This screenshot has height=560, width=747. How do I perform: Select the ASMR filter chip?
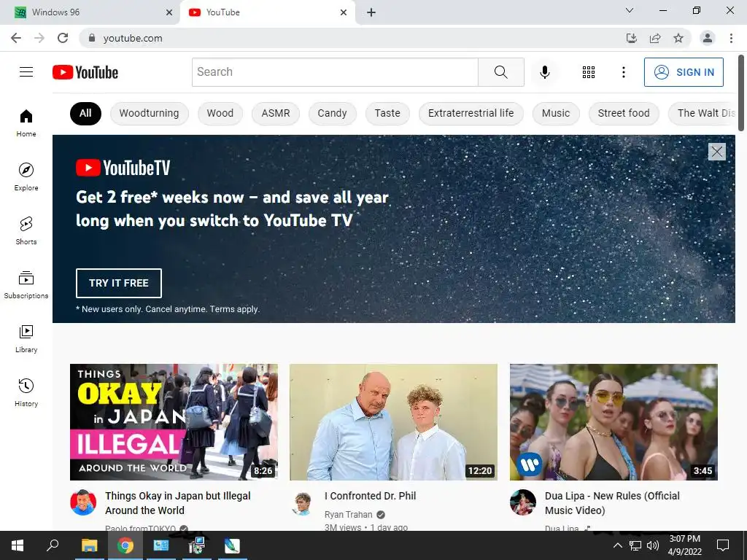275,113
